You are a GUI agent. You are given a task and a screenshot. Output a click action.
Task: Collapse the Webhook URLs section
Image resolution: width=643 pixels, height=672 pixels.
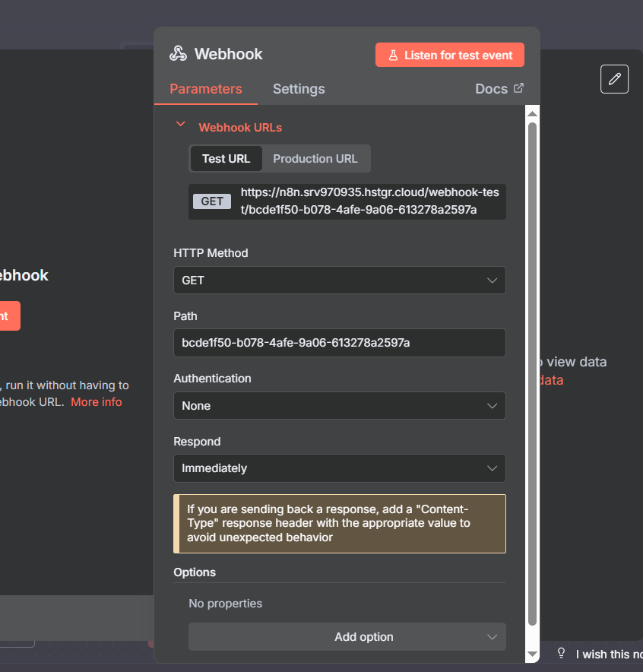(x=181, y=125)
